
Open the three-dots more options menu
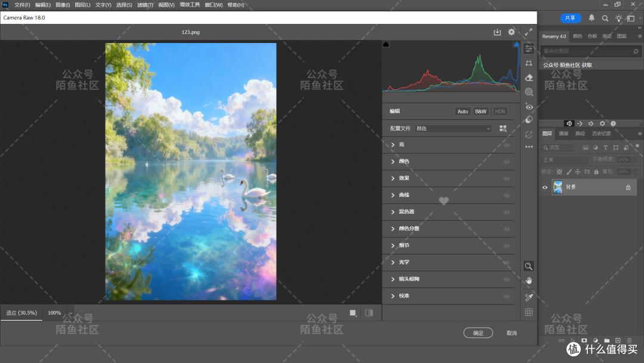click(529, 147)
